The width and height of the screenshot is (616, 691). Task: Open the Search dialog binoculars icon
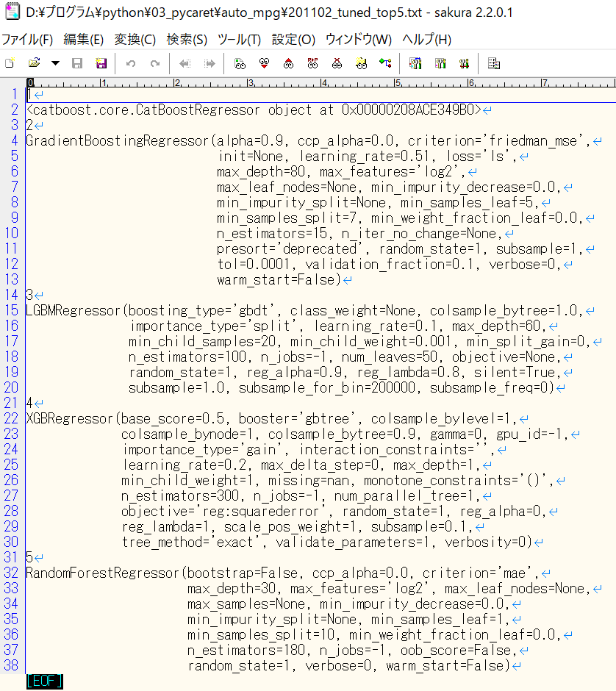[x=240, y=63]
